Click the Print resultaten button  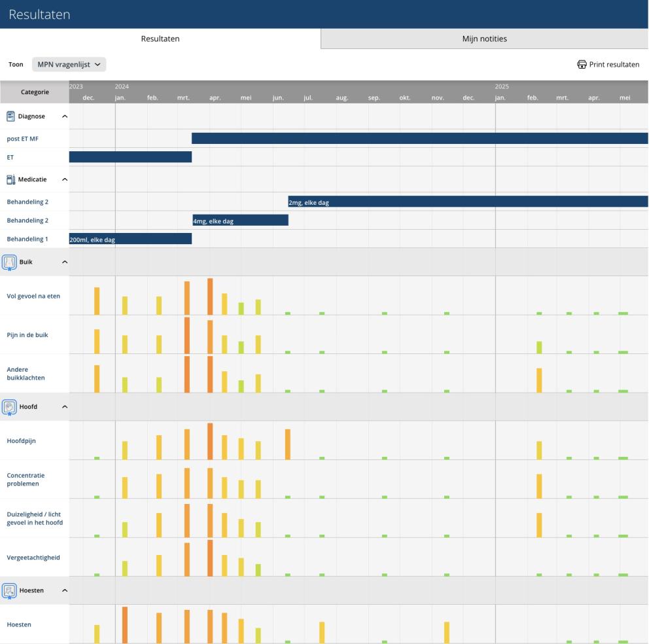pos(608,64)
